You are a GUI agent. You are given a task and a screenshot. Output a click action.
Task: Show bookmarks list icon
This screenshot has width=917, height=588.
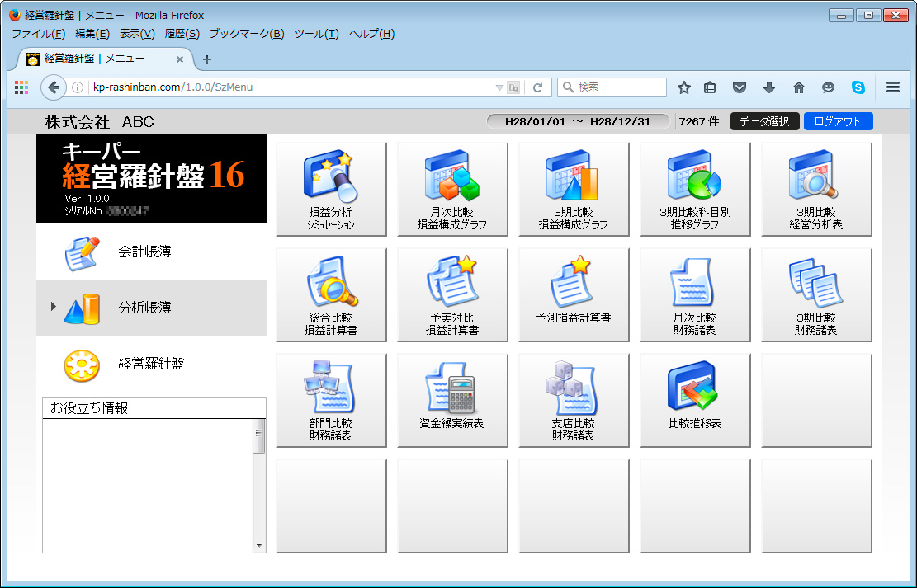point(710,87)
